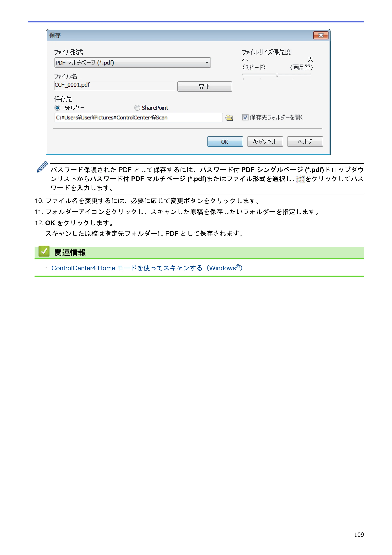Click the キャンセル button
The image size is (392, 555).
[x=265, y=142]
